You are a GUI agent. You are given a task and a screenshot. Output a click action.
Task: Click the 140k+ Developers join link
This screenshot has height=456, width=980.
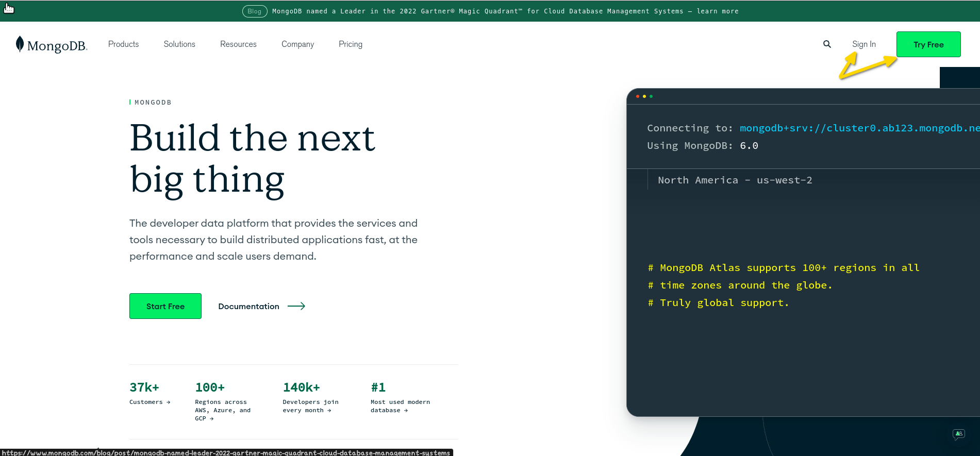310,398
